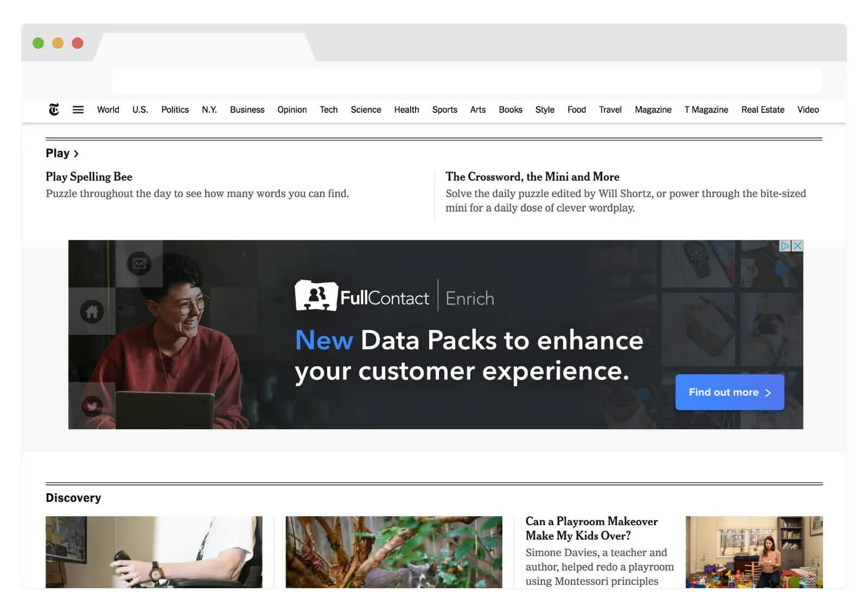
Task: Open the Sports section
Action: pyautogui.click(x=445, y=110)
